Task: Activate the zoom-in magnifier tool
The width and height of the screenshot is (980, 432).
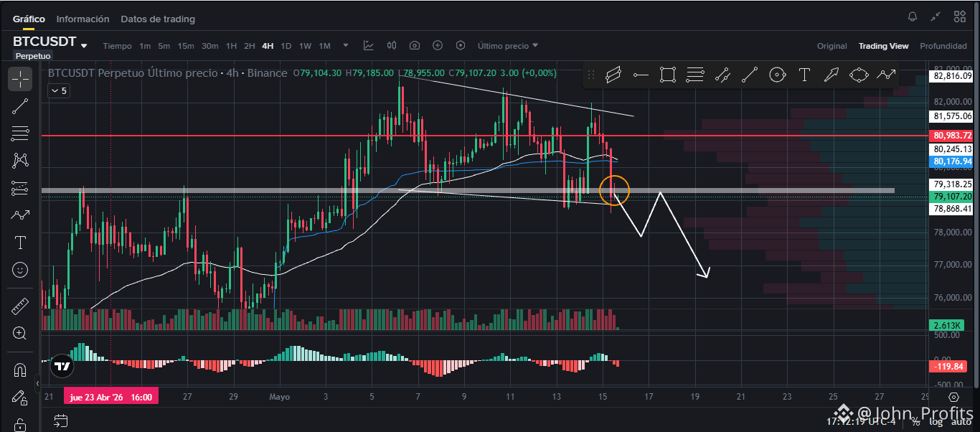Action: pos(20,333)
